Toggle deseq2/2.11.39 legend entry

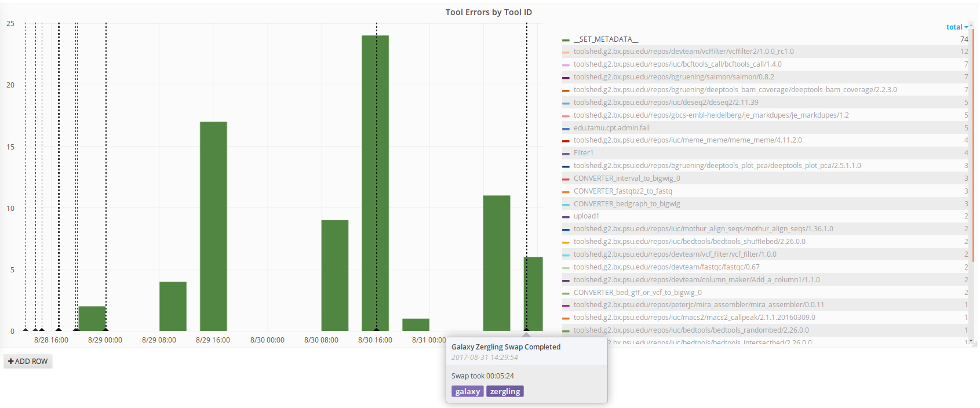[666, 103]
